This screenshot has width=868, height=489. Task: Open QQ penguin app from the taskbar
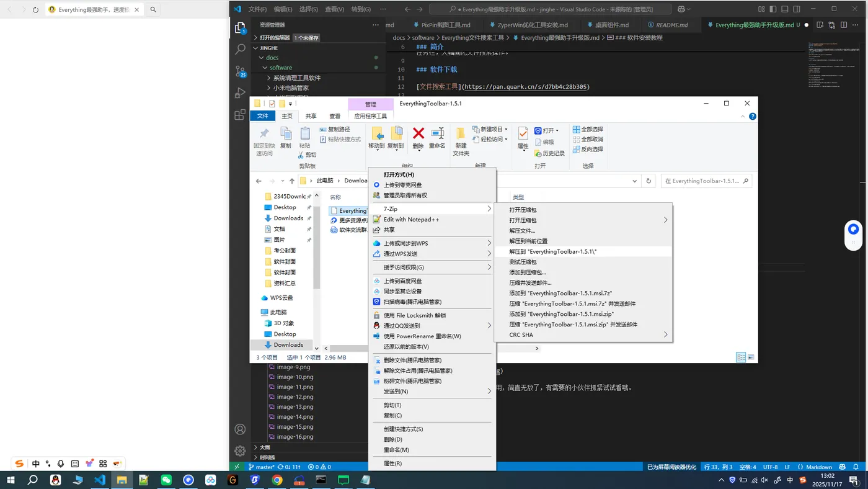coord(55,480)
